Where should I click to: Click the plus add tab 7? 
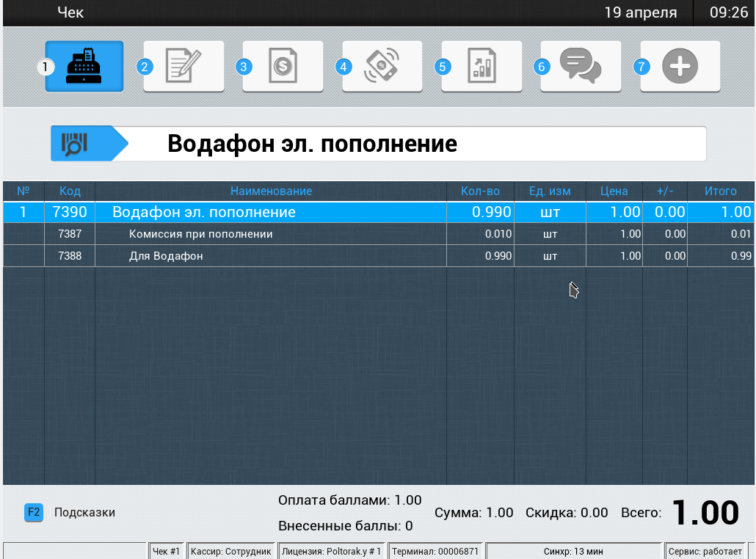click(x=680, y=66)
